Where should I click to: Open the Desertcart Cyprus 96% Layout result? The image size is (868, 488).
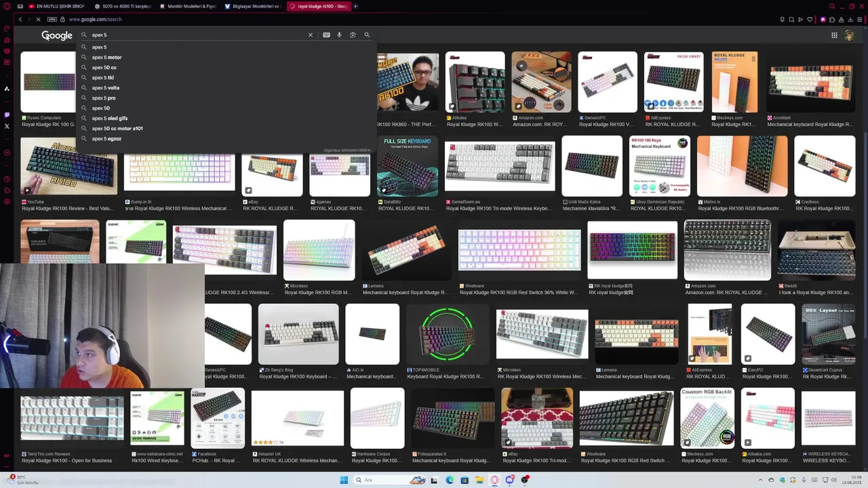[x=828, y=334]
